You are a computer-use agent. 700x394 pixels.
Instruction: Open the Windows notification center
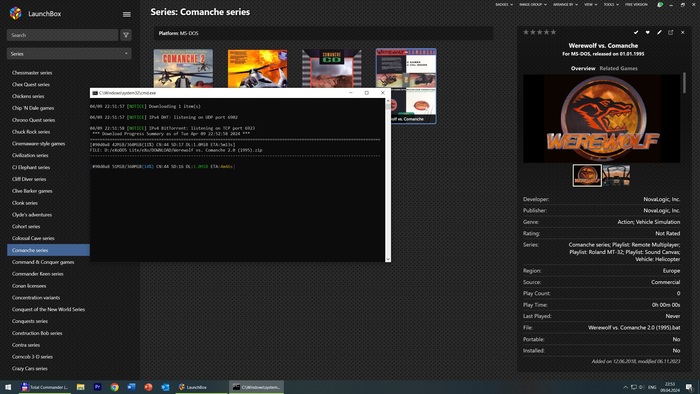coord(690,387)
